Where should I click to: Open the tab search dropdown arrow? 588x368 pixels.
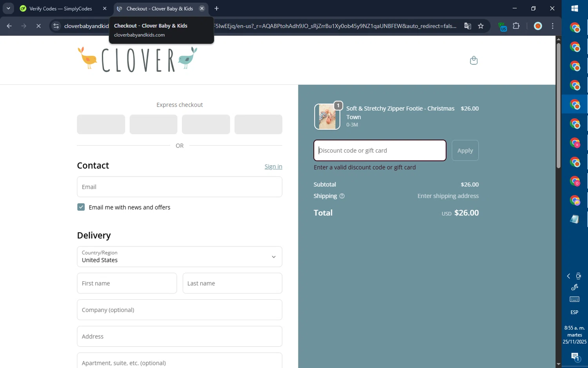tap(8, 8)
